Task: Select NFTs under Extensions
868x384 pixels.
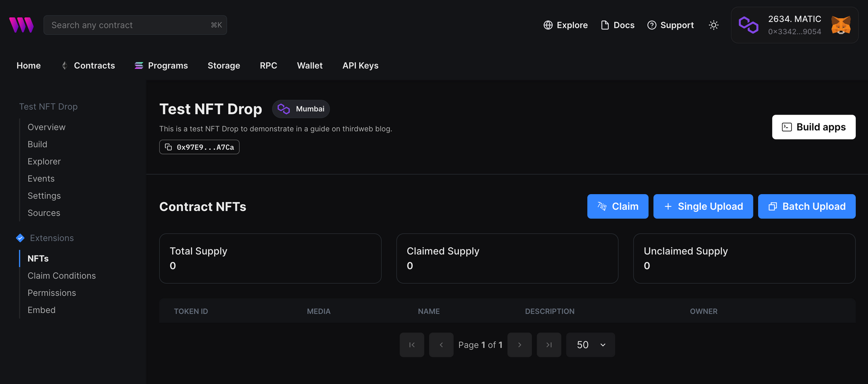Action: coord(38,258)
